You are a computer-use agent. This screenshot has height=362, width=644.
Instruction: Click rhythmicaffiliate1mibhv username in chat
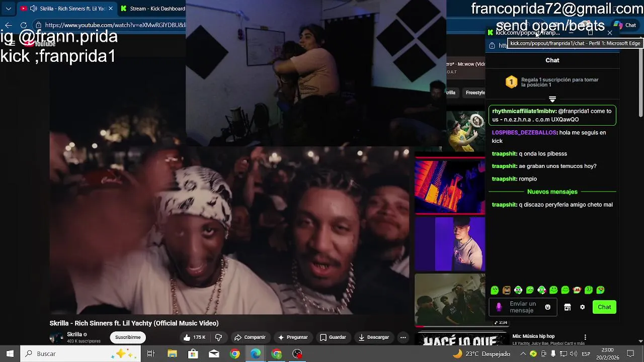pos(524,111)
